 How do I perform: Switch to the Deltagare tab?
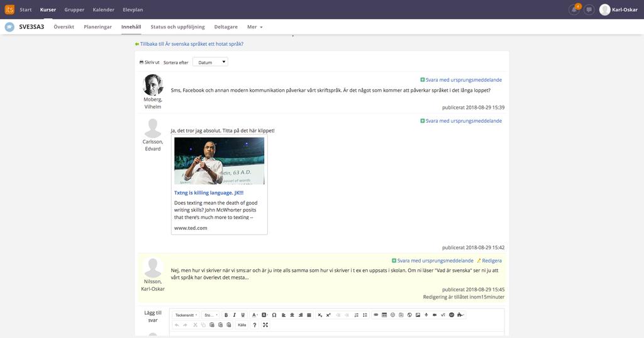click(x=226, y=26)
